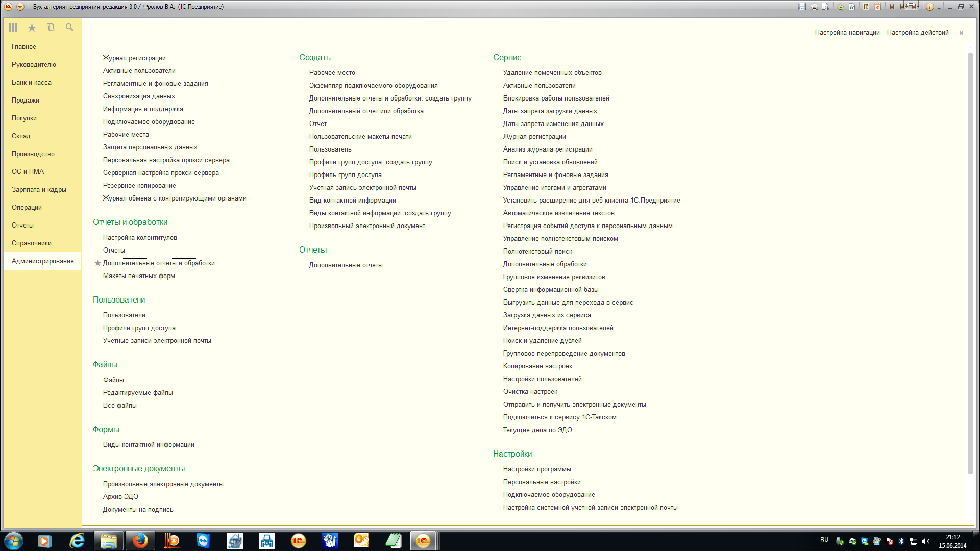This screenshot has width=980, height=551.
Task: Toggle favorite star beside Дополнительные отчеты и обработки
Action: [97, 263]
